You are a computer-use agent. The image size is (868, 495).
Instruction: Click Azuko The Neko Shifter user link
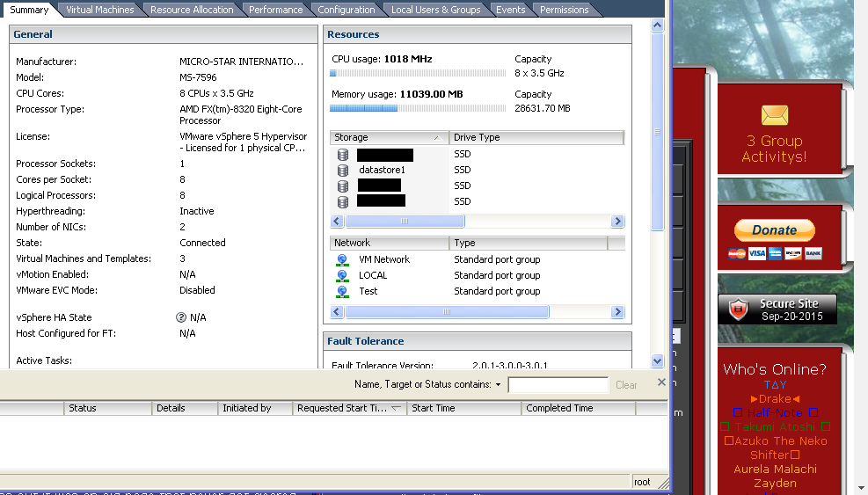coord(775,448)
